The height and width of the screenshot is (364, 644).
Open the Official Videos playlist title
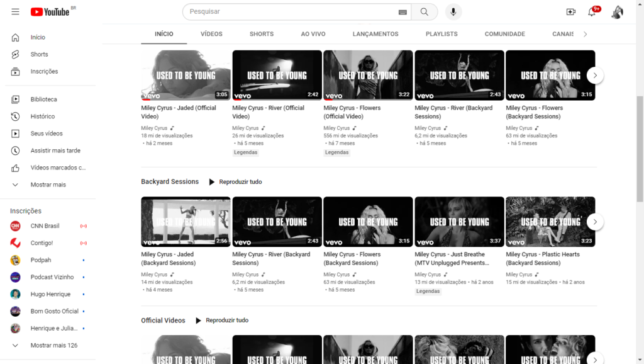(163, 321)
